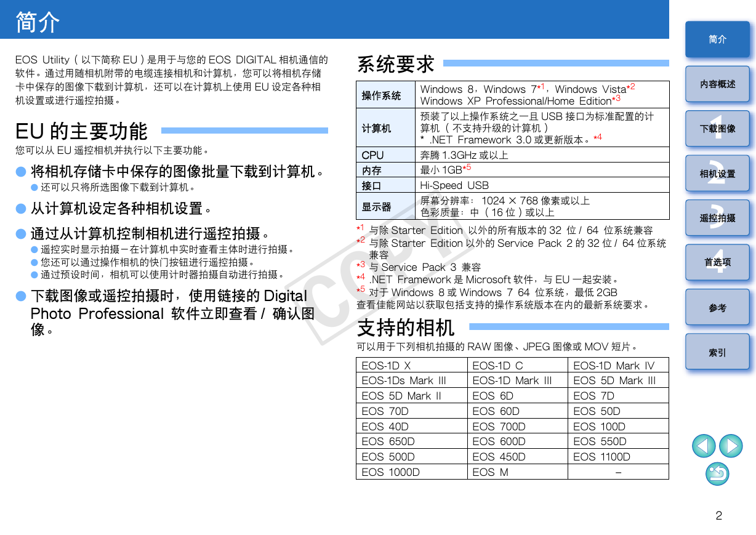
Task: Click the 接口 table row header
Action: point(387,185)
